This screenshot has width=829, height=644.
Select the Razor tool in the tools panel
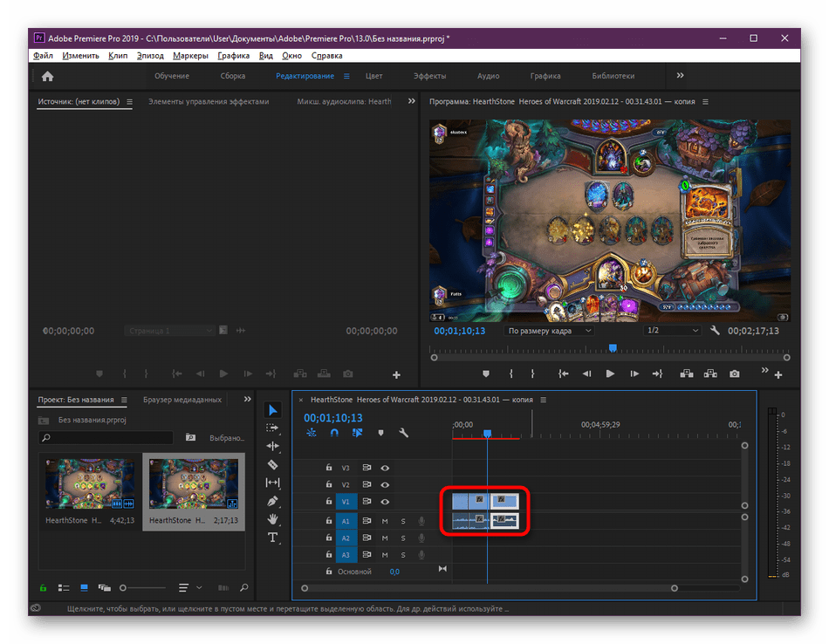coord(272,465)
